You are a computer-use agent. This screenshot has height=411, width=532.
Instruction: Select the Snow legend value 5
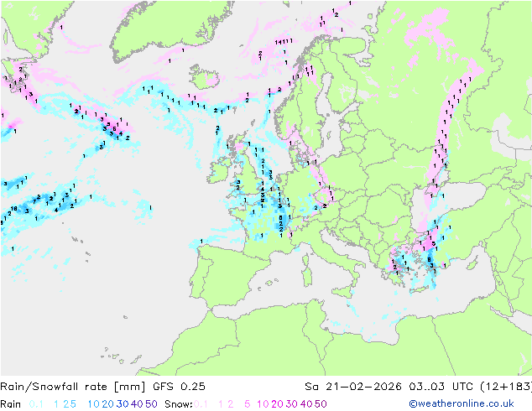pyautogui.click(x=248, y=404)
